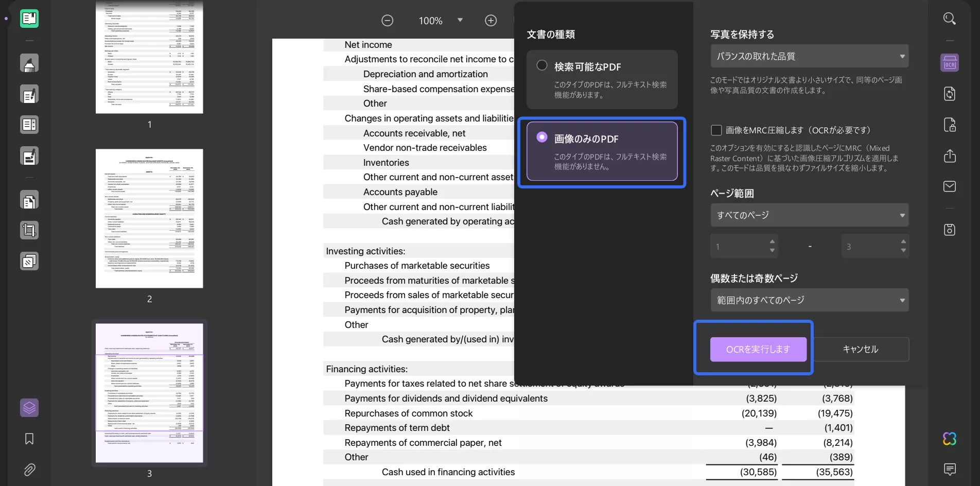Zoom out with the minus icon
The image size is (980, 486).
click(x=387, y=21)
